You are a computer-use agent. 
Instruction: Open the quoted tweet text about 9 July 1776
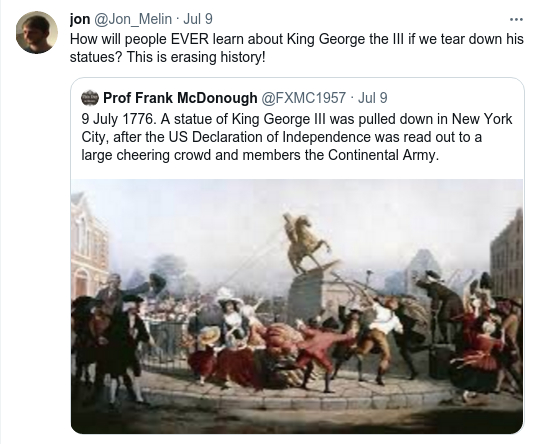click(x=297, y=137)
